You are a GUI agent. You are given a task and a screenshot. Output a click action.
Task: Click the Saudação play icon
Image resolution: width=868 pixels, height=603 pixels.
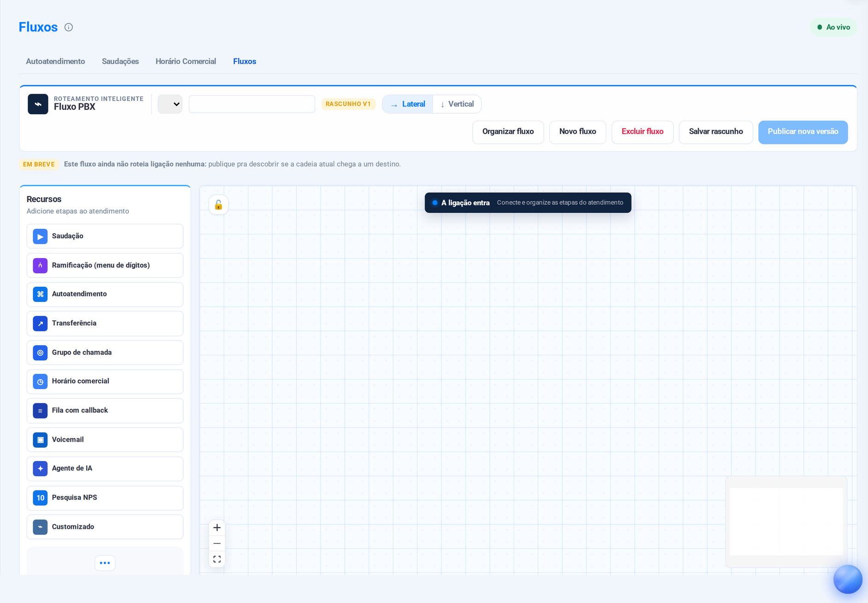pyautogui.click(x=40, y=236)
